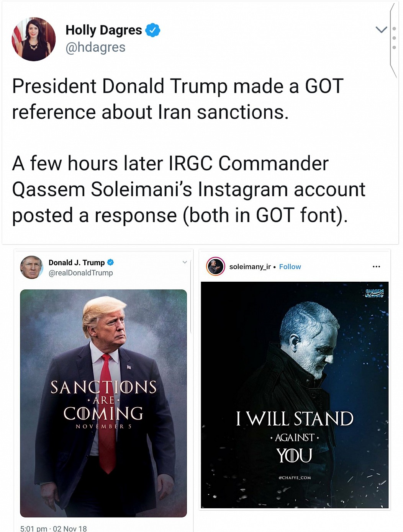Open the Instagram post three-dot more options
403x532 pixels.
pos(376,267)
